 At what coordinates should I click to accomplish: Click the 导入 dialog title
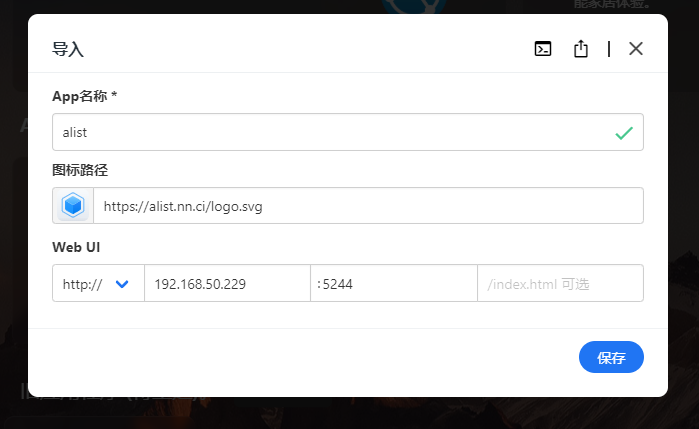(x=68, y=49)
